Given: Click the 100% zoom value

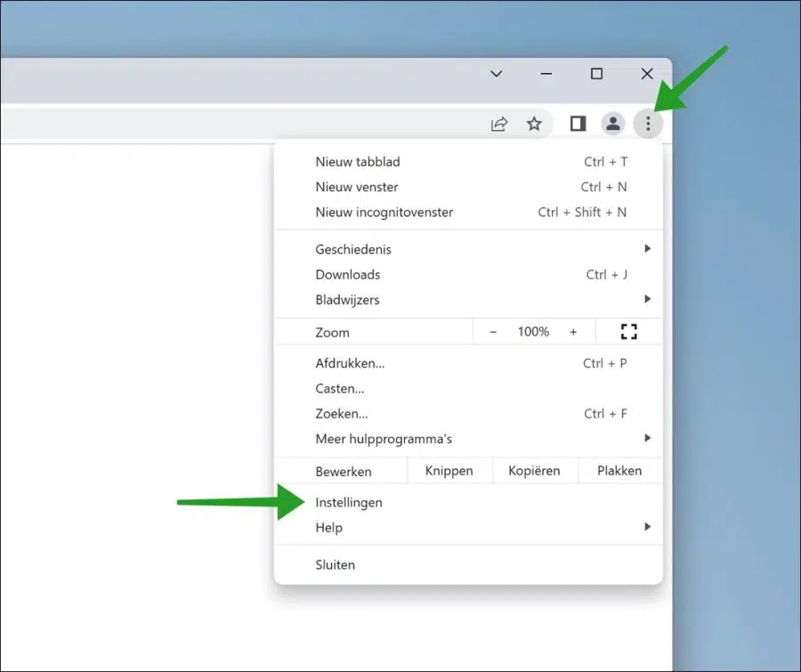Looking at the screenshot, I should (x=533, y=332).
